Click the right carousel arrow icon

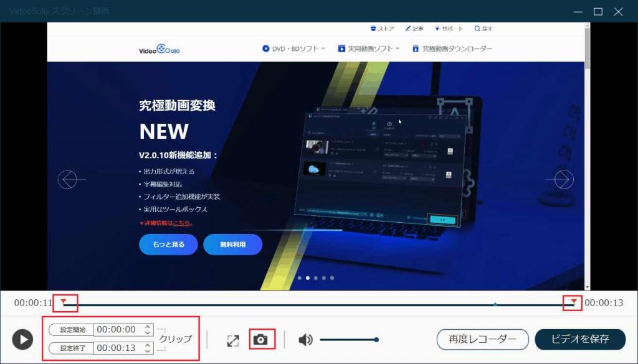[563, 179]
